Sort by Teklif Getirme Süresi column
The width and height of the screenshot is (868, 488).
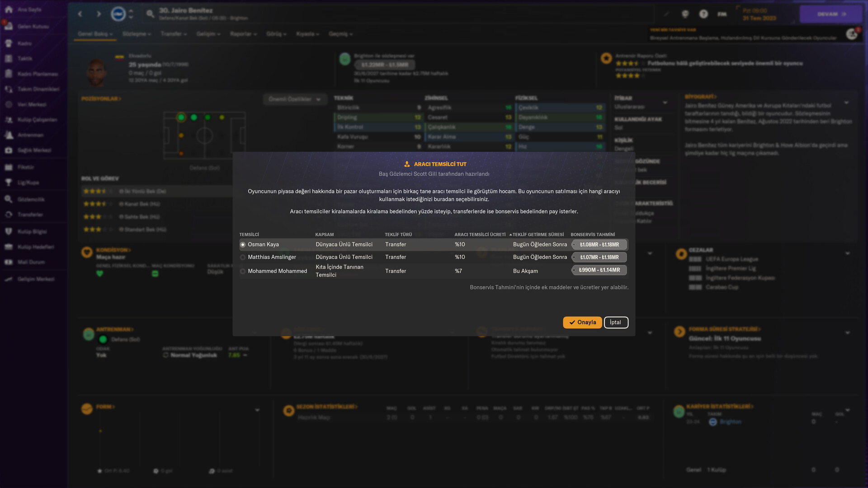tap(538, 235)
